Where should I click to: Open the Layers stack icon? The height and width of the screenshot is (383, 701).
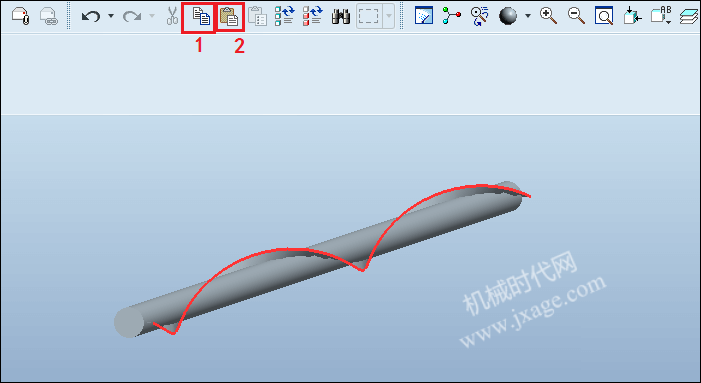point(689,17)
